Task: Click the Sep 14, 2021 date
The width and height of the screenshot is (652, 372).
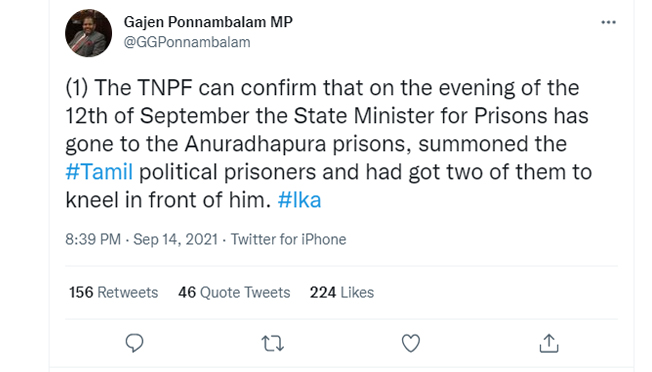Action: pos(175,239)
